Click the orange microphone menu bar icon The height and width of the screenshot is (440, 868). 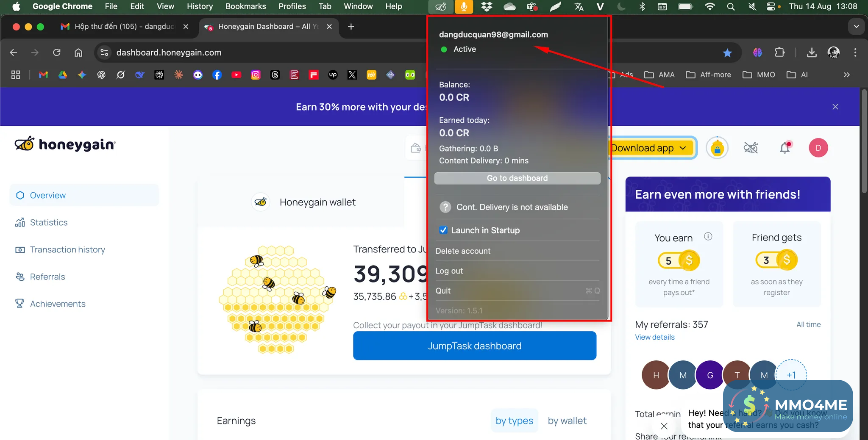[464, 6]
